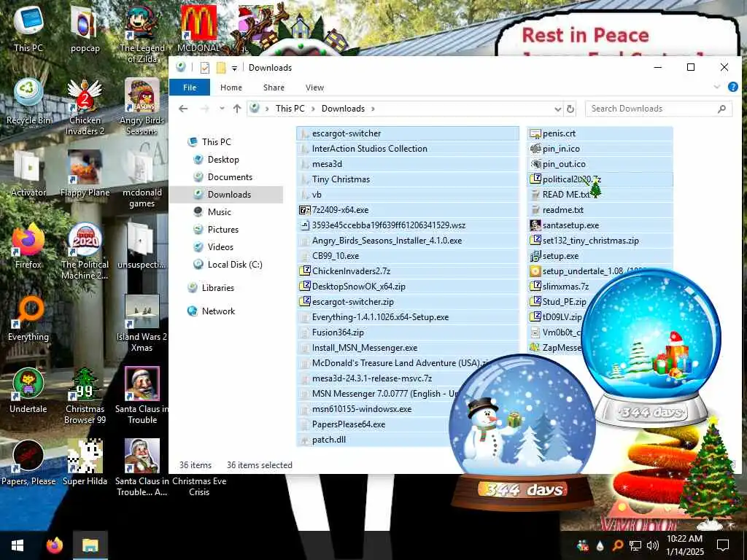Expand the Downloads breadcrumb chevron
Viewport: 747px width, 560px height.
[373, 109]
